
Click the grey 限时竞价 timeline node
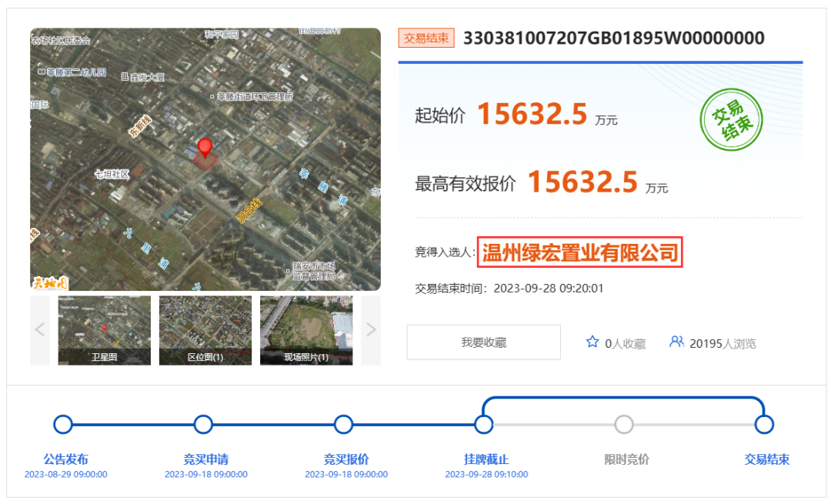click(624, 425)
